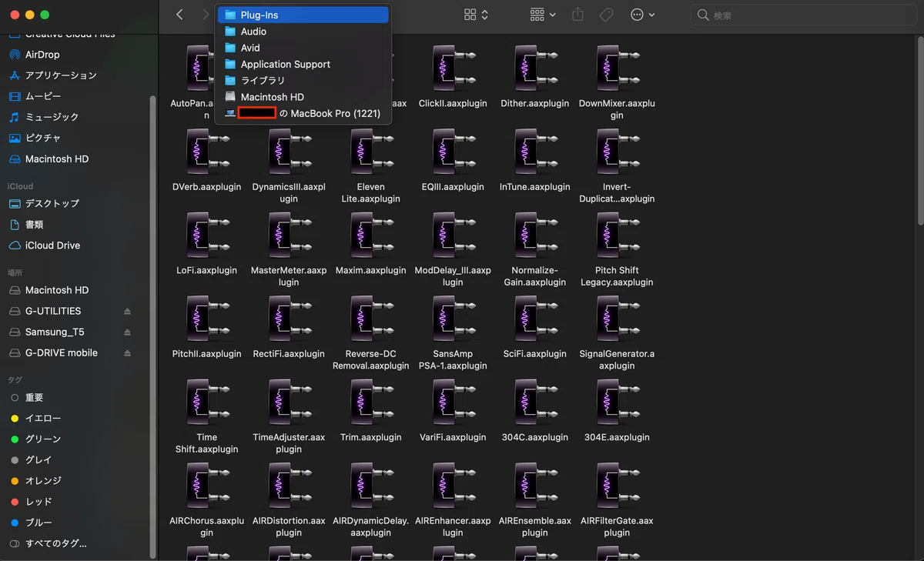Select the Time Shift.aaxplugin icon
Screen dimensions: 924x561
coord(207,402)
